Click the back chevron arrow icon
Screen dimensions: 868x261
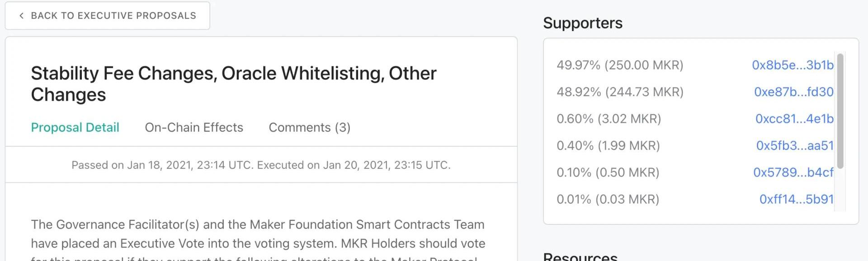point(21,16)
